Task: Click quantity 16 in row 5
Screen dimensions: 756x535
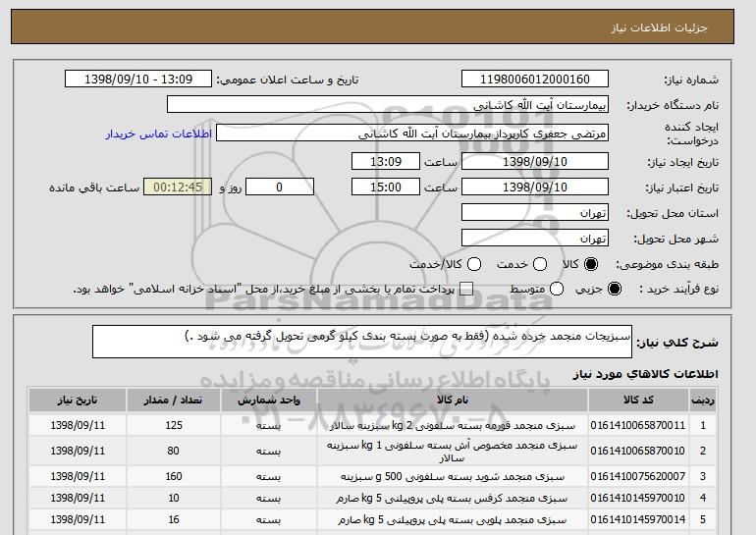Action: pos(174,519)
